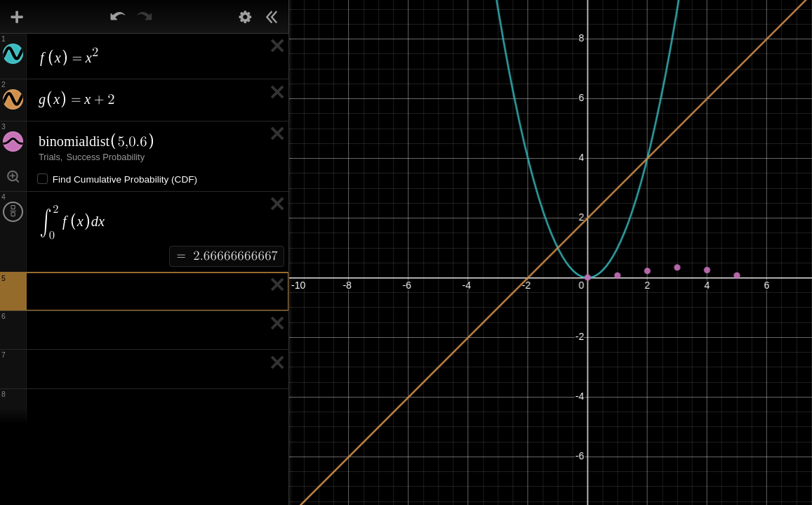
Task: Toggle the binomialdist plot color icon
Action: [13, 141]
